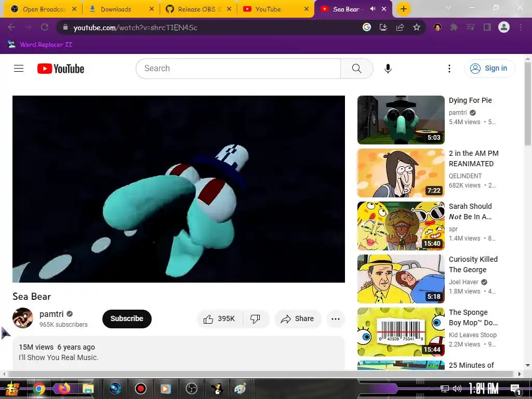The height and width of the screenshot is (399, 532).
Task: Open the taskbar clock 1:04 AM
Action: coord(484,389)
